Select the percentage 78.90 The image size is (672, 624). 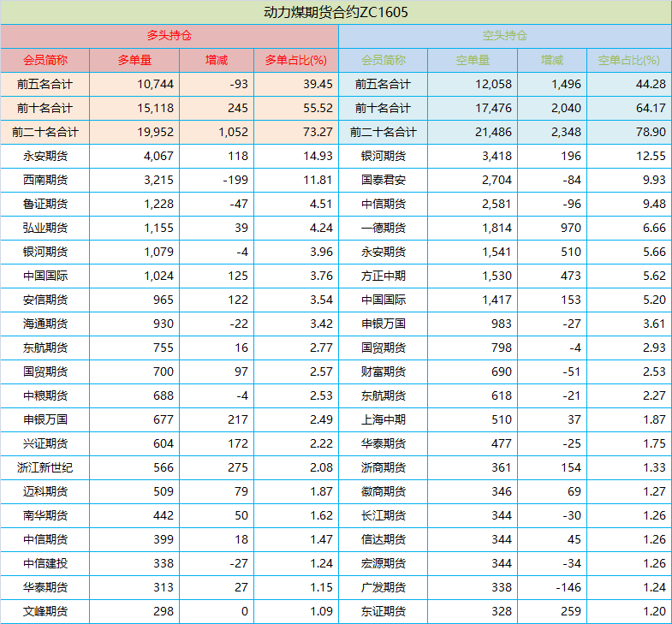pos(651,132)
